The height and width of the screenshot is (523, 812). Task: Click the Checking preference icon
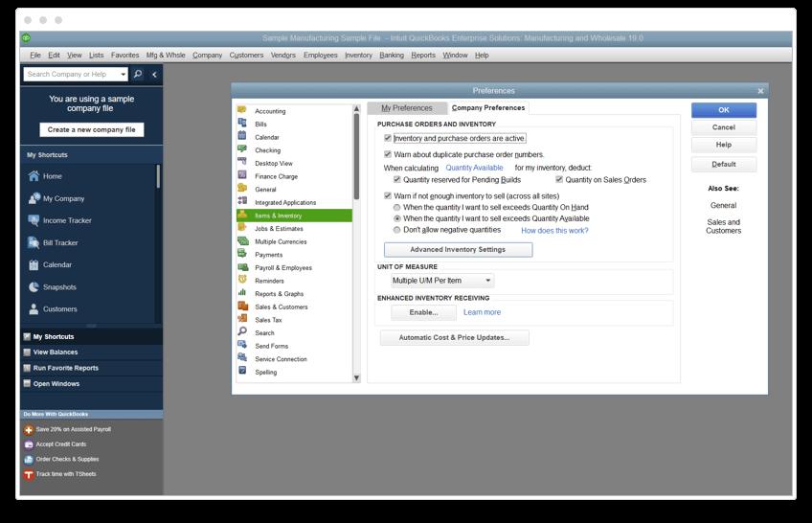coord(242,148)
